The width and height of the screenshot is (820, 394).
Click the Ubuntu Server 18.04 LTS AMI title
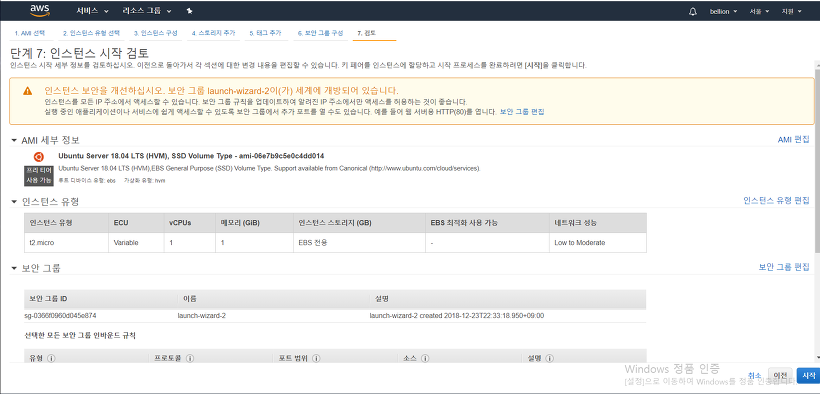[191, 156]
